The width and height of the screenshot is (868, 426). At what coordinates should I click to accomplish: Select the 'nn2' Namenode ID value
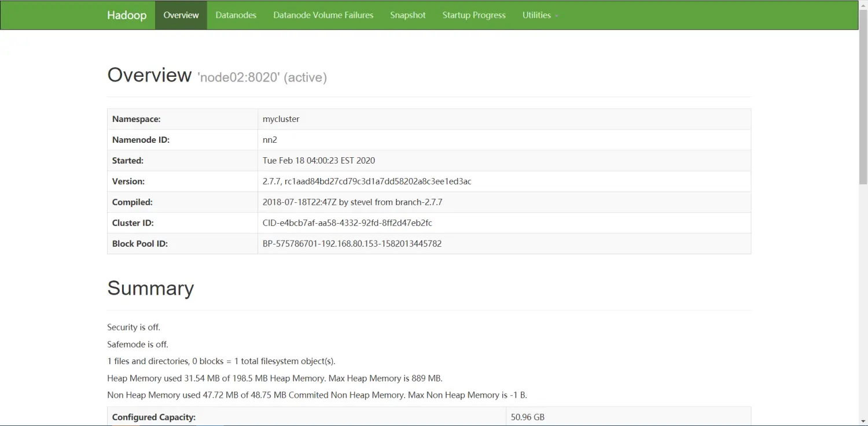click(x=270, y=140)
